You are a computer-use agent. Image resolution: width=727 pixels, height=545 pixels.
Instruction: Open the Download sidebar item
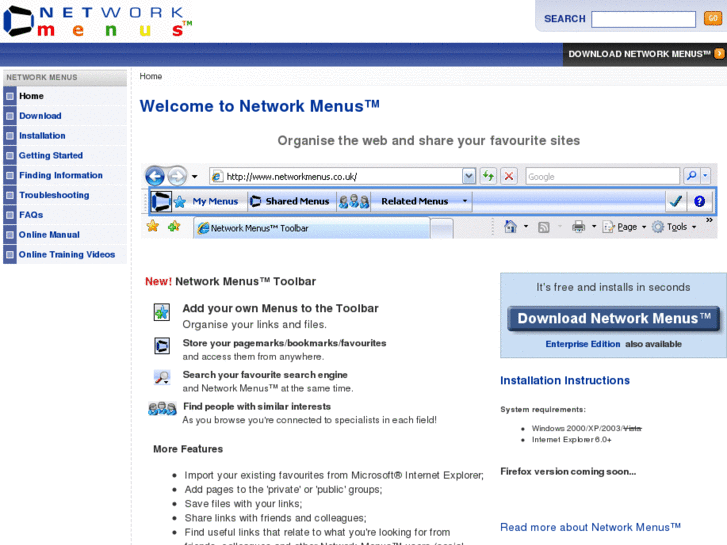pyautogui.click(x=40, y=116)
